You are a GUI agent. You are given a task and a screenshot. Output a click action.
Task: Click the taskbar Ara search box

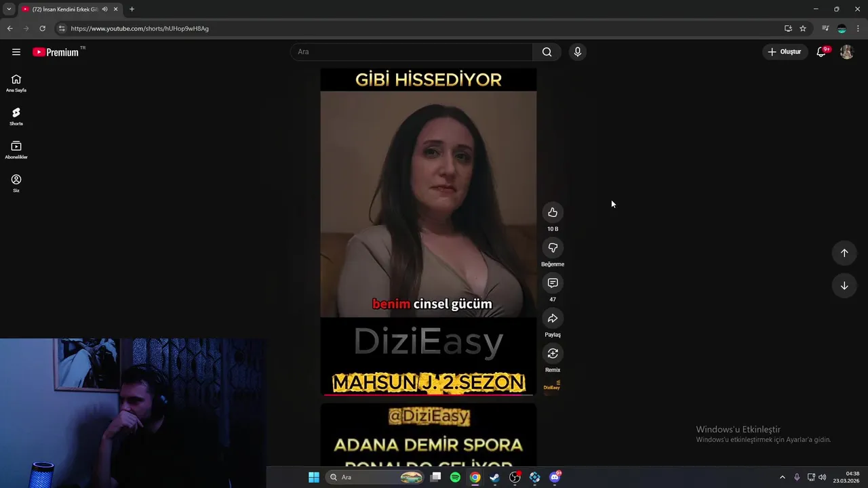[x=376, y=477]
